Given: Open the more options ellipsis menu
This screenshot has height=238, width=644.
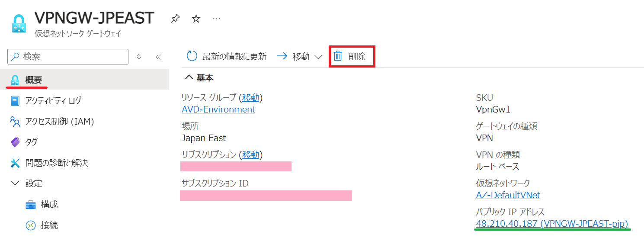Looking at the screenshot, I should [x=217, y=19].
